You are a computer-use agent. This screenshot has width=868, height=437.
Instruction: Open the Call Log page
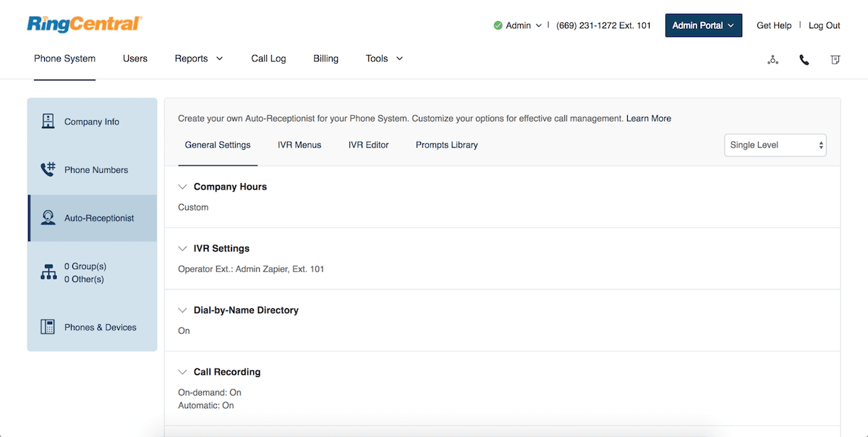click(x=268, y=59)
